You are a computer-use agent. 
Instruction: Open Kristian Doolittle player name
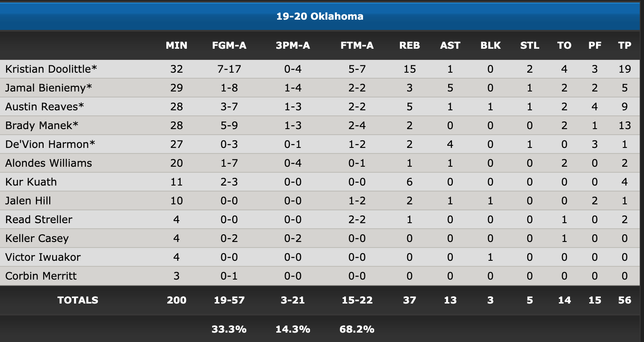coord(51,69)
